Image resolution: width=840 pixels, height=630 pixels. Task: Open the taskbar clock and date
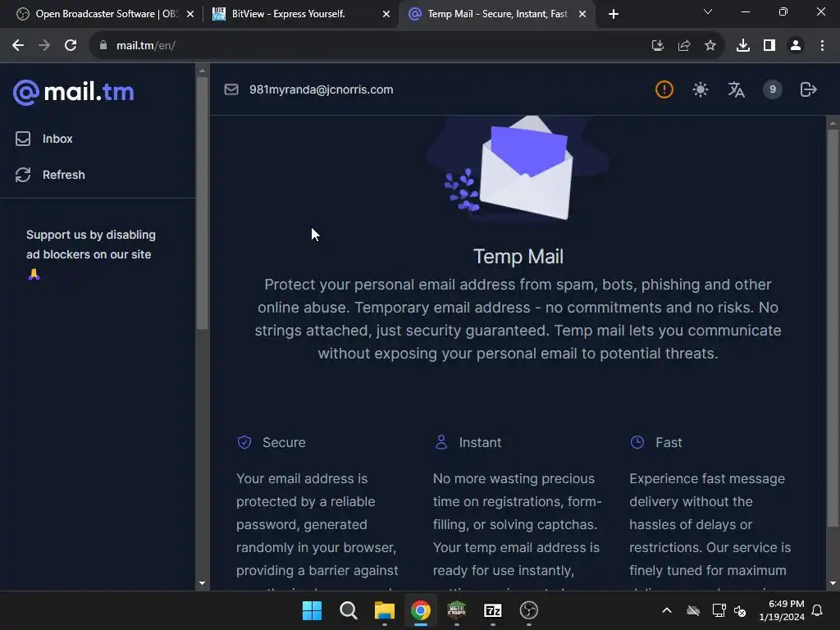pos(782,610)
